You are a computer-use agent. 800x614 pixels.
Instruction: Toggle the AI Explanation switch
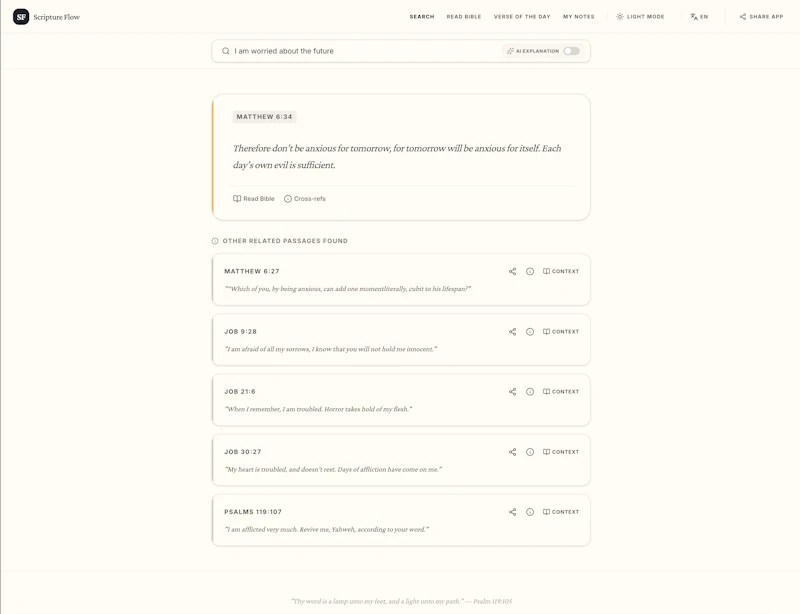[x=571, y=51]
